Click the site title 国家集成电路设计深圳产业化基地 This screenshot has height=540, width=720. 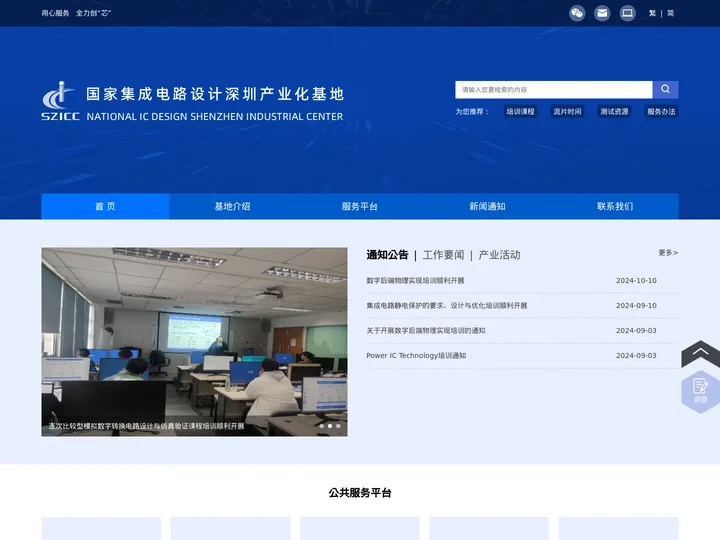[x=215, y=94]
